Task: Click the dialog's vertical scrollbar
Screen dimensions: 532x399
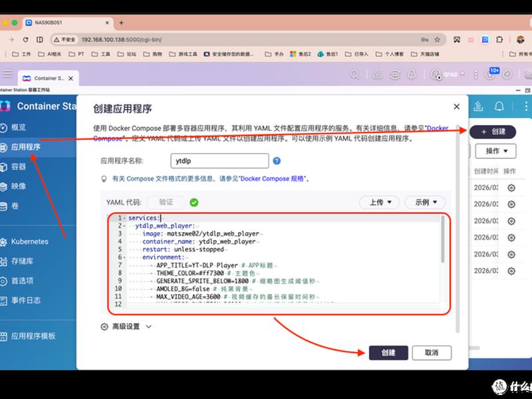Action: (x=458, y=228)
